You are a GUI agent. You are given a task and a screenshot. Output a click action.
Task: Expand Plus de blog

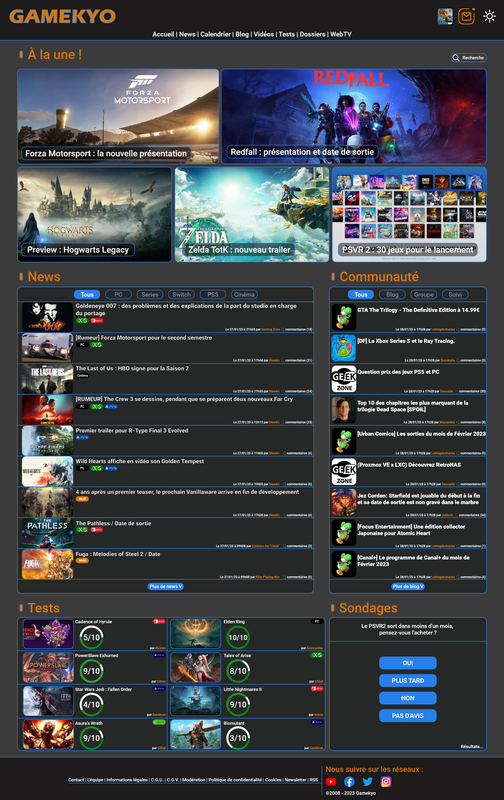(408, 586)
